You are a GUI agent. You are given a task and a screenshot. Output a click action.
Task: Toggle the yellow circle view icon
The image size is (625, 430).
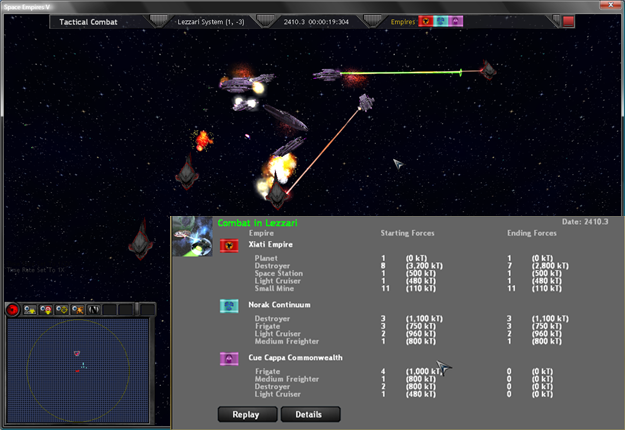coord(62,310)
